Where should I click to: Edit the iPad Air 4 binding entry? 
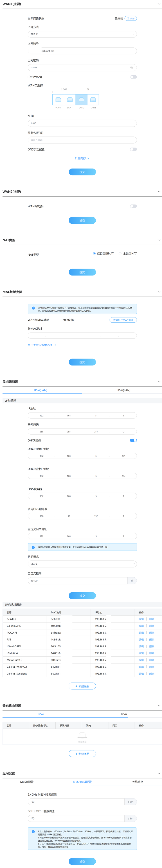141,653
